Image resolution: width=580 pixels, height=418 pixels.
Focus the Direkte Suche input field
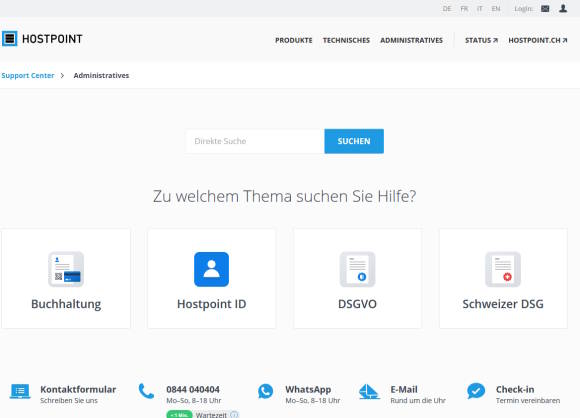[x=255, y=141]
